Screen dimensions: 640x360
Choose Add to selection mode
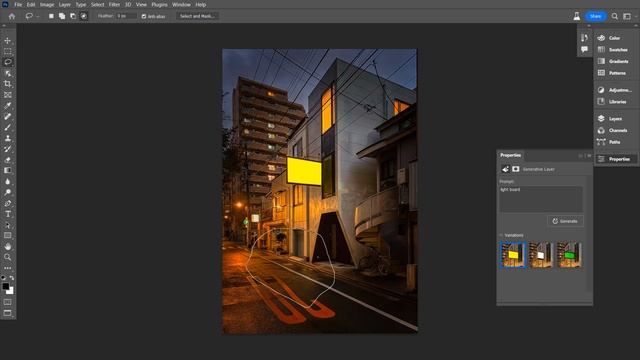point(62,16)
